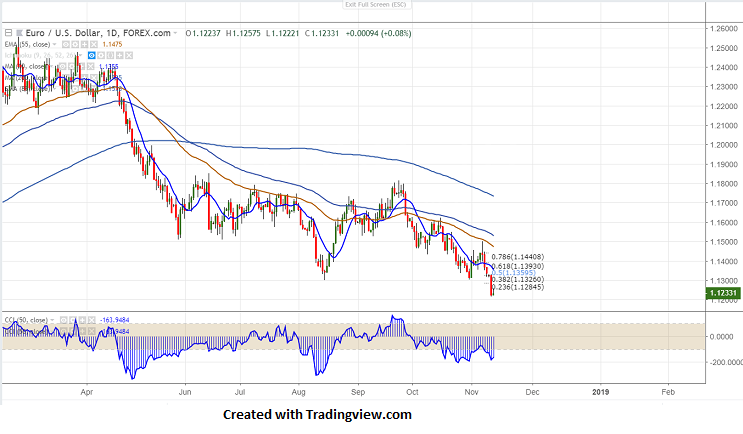Click Jun label on time axis

coord(185,392)
